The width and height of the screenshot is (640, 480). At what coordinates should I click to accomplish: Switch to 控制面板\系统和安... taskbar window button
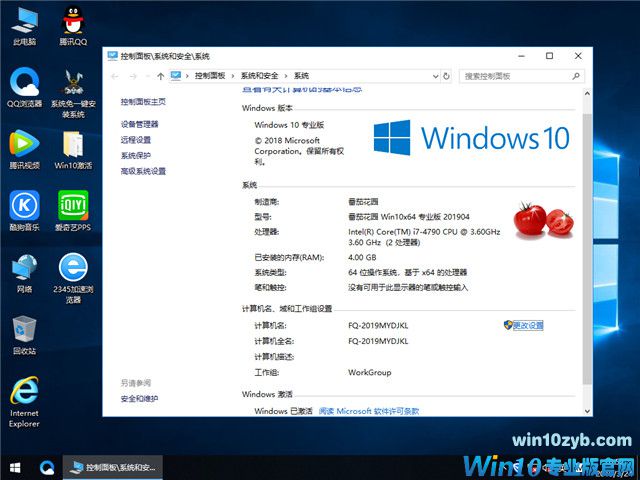click(x=113, y=468)
